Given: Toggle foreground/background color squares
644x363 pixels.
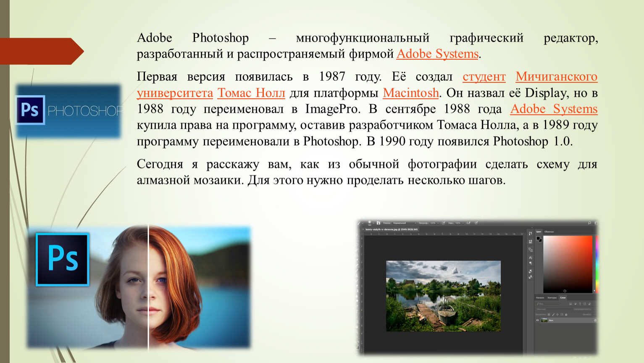Looking at the screenshot, I should (539, 239).
